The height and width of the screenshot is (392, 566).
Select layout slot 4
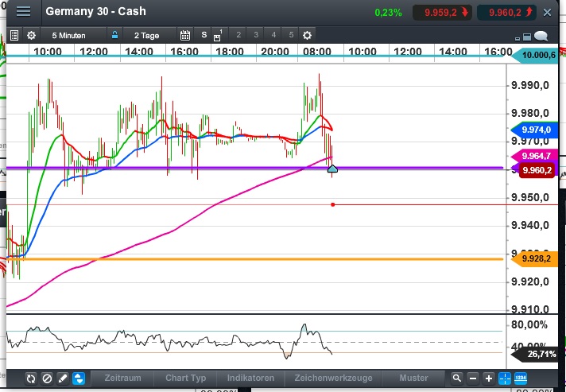tap(273, 35)
